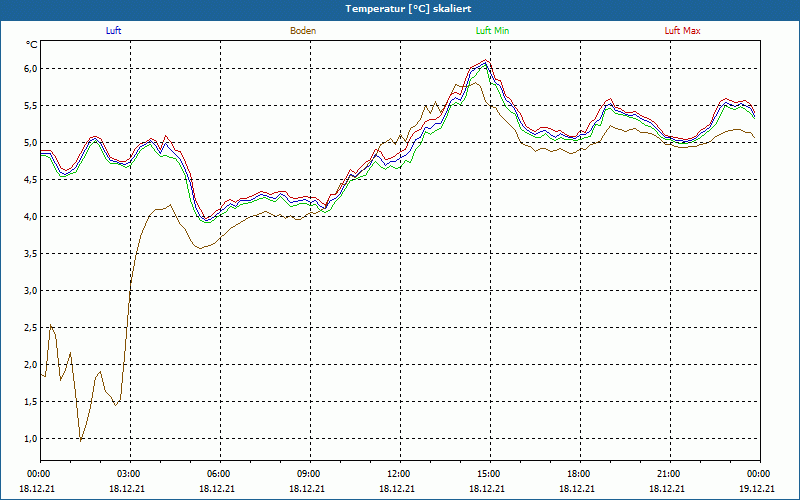Click the brown Boden legend label
Screen dimensions: 800x500
[303, 31]
